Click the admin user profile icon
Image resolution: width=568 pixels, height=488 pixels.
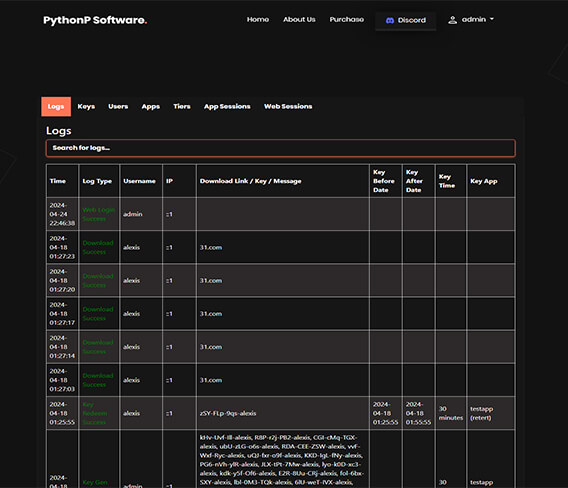point(452,20)
